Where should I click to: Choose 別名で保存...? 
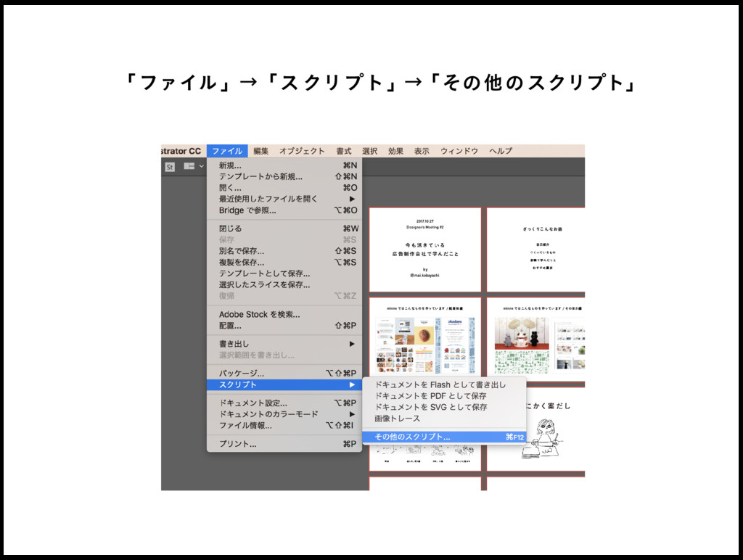click(x=284, y=251)
